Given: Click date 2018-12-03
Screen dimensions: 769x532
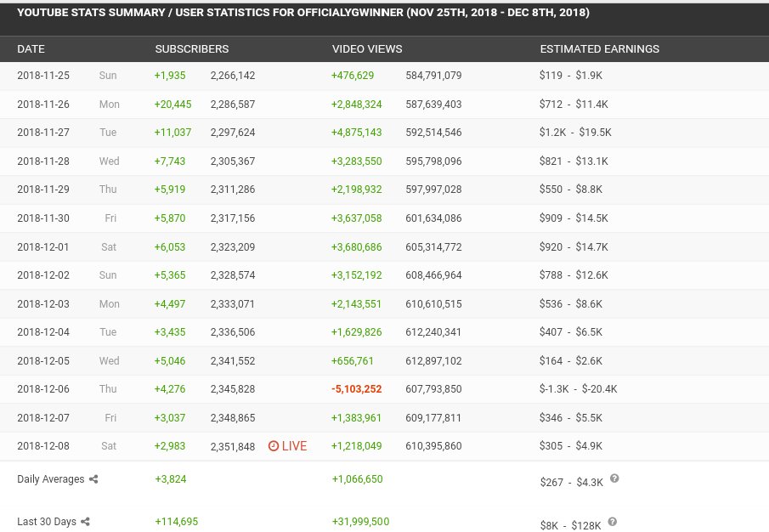Looking at the screenshot, I should tap(43, 304).
